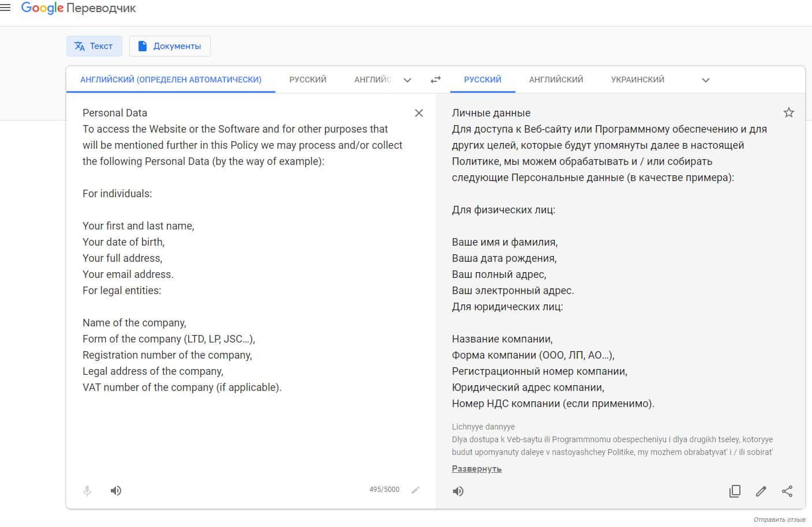812x527 pixels.
Task: Expand transliteration with Развернуть link
Action: 477,469
